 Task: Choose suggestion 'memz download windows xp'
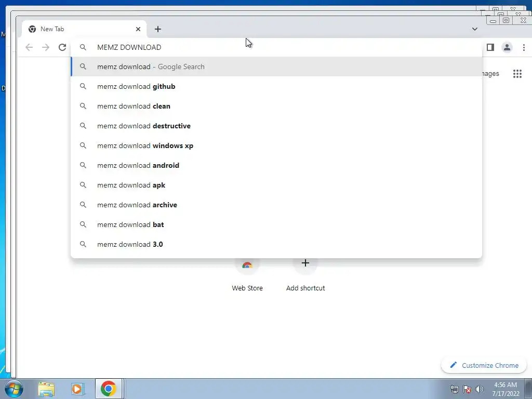(276, 145)
